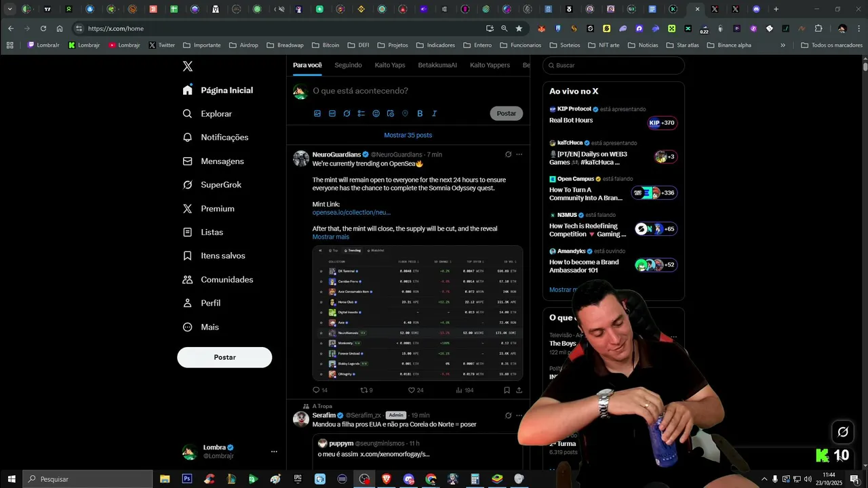Open the emoji picker in composer

pos(376,113)
